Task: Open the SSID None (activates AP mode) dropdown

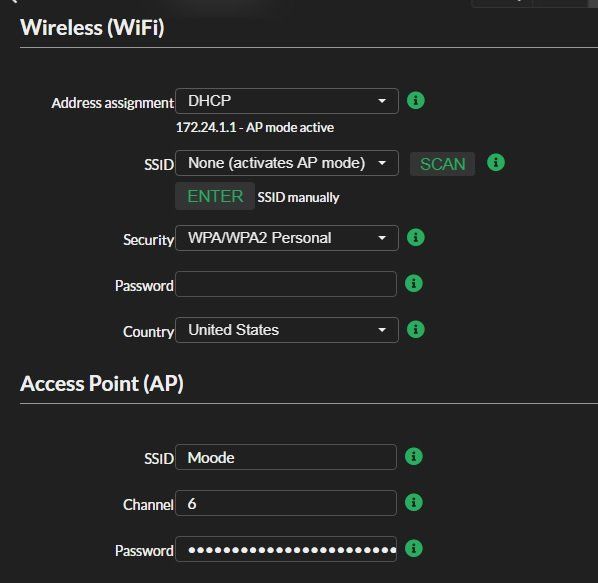Action: coord(287,163)
